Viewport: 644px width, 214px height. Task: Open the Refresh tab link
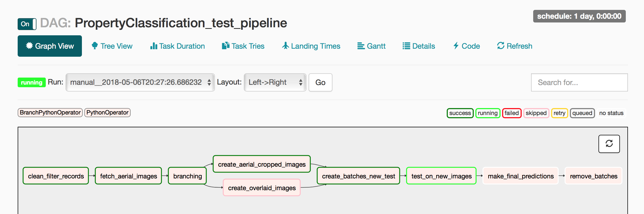pyautogui.click(x=514, y=46)
